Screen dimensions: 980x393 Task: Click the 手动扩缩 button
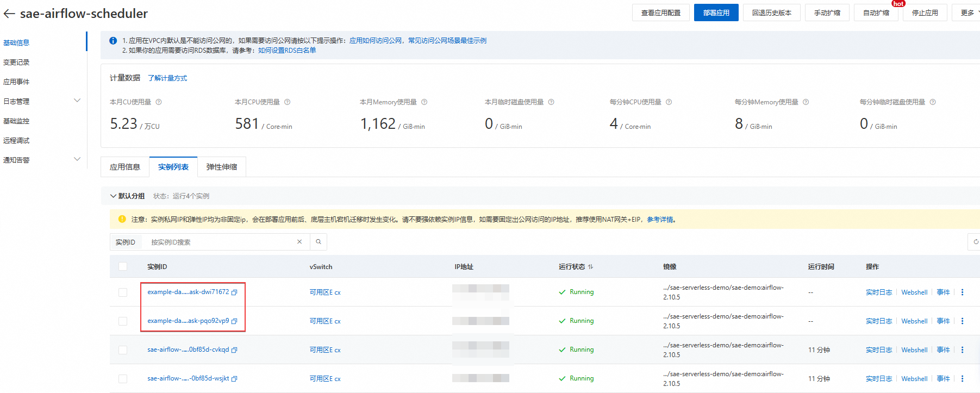827,13
